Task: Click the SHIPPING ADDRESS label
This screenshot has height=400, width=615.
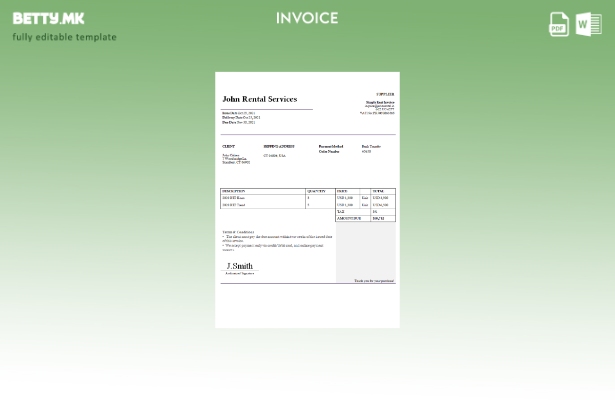Action: 279,146
